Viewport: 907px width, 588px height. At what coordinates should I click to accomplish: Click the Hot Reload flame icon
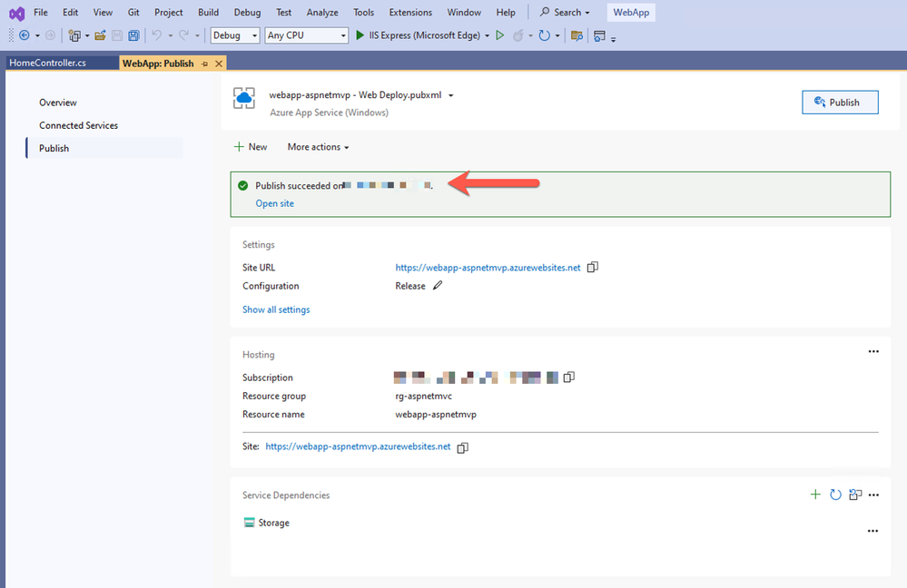tap(518, 36)
